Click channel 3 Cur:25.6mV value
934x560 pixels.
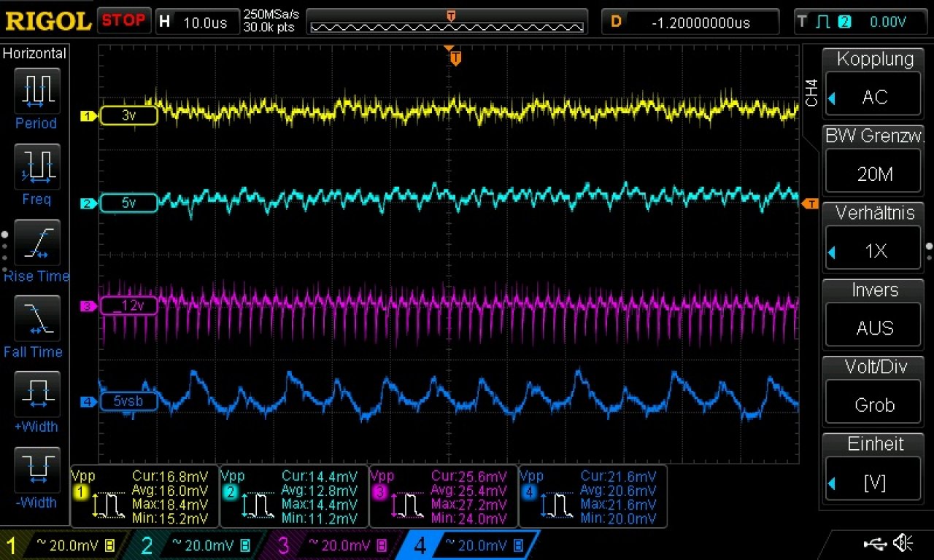(x=469, y=476)
